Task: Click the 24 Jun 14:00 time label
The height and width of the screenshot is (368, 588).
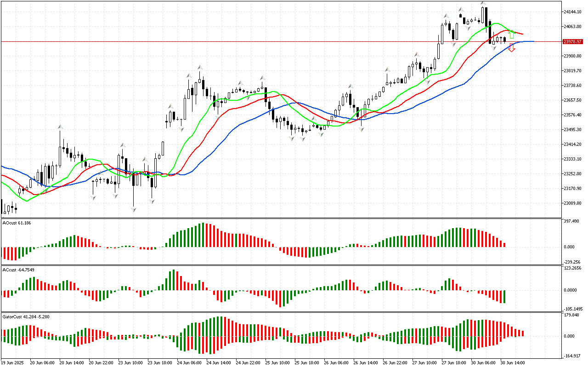Action: (220, 362)
